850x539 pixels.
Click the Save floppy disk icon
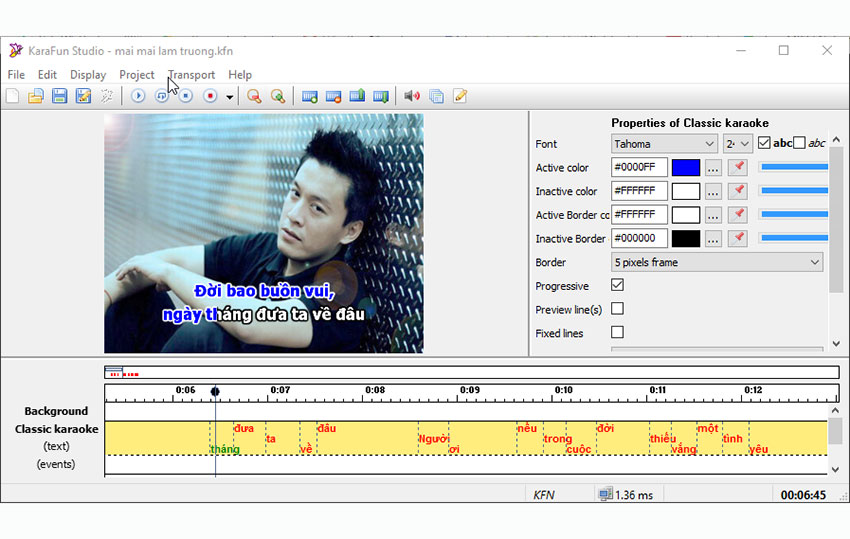point(59,96)
